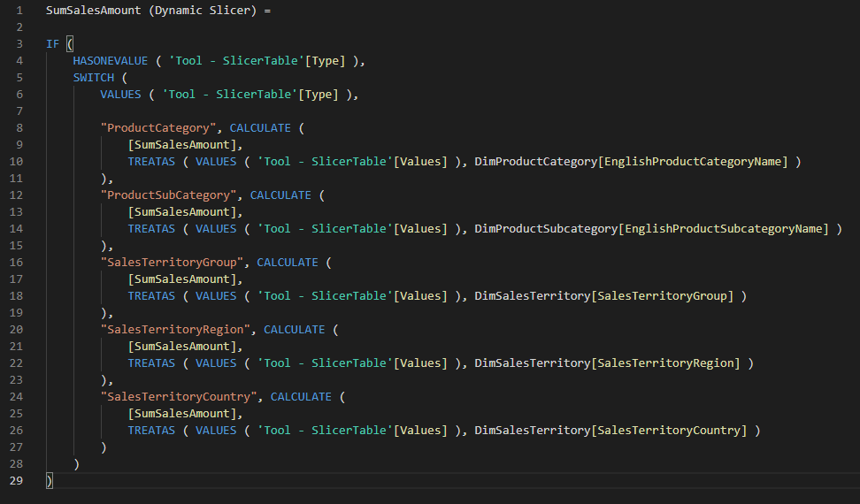Click the "SalesTerritoryGroup" string on line 16

click(172, 263)
